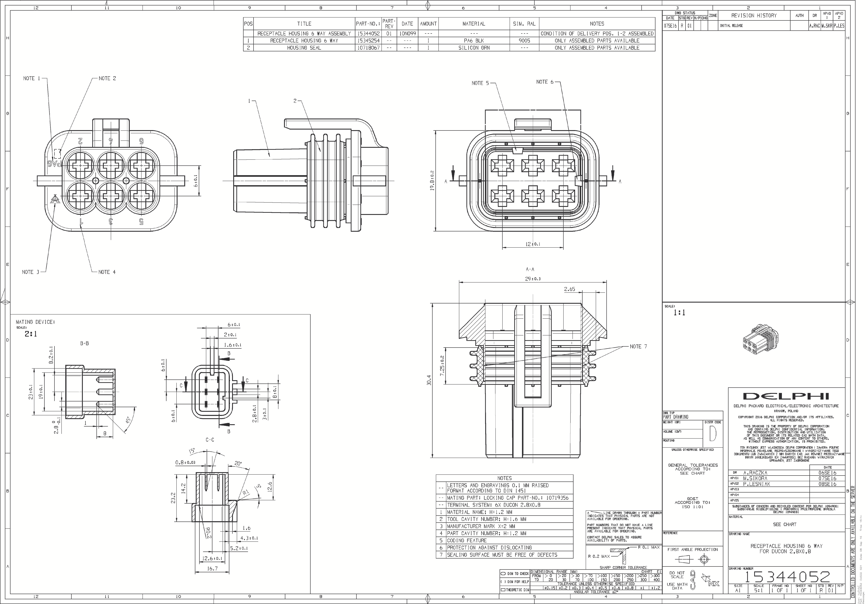Viewport: 868px width, 604px height.
Task: Click the manufacturer mark triangle near Note 3
Action: point(55,199)
